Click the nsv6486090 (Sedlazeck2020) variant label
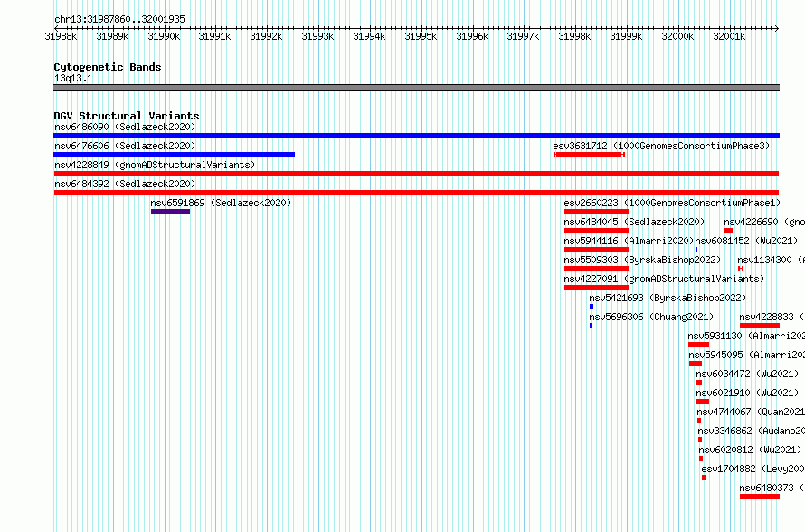The image size is (805, 532). 125,127
